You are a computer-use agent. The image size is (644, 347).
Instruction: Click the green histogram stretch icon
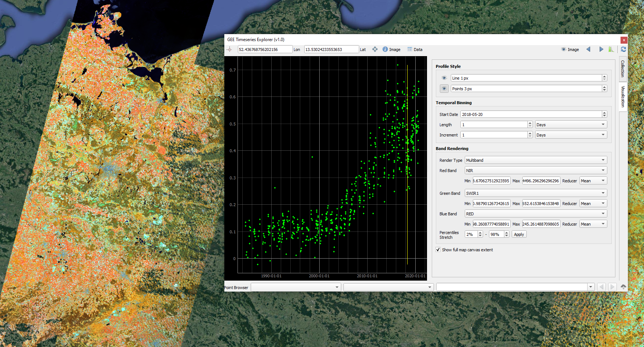point(611,49)
